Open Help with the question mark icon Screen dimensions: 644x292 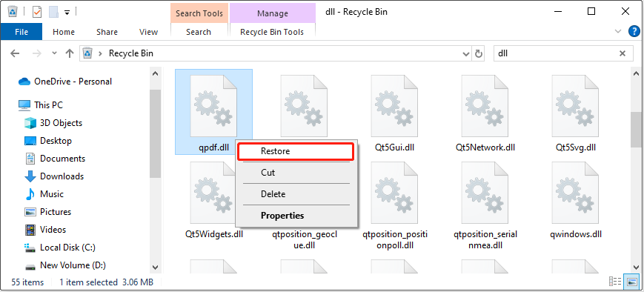pyautogui.click(x=634, y=31)
